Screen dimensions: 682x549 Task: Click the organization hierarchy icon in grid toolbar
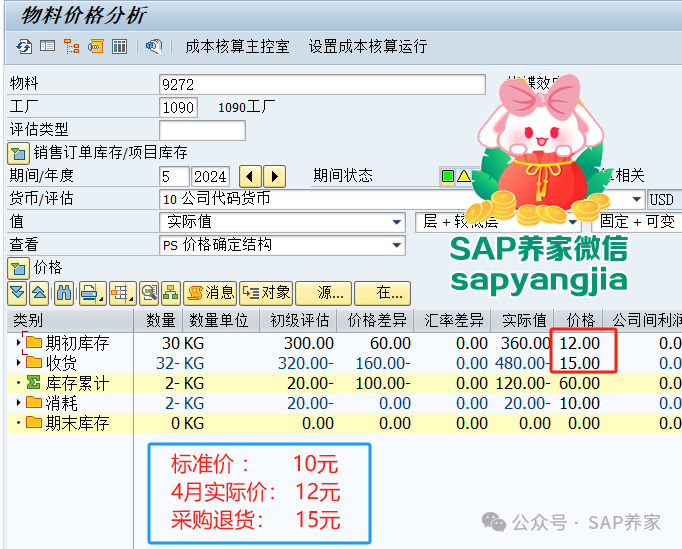[x=171, y=293]
